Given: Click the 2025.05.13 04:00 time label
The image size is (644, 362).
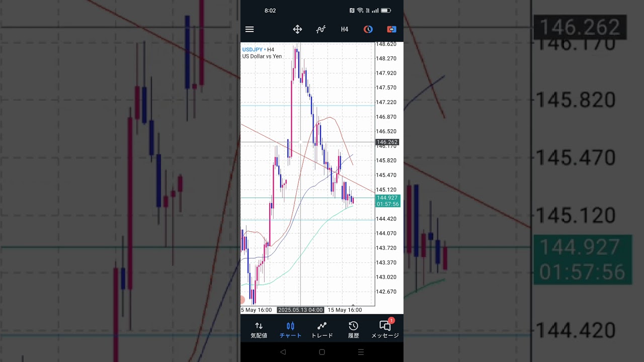Looking at the screenshot, I should (x=300, y=310).
